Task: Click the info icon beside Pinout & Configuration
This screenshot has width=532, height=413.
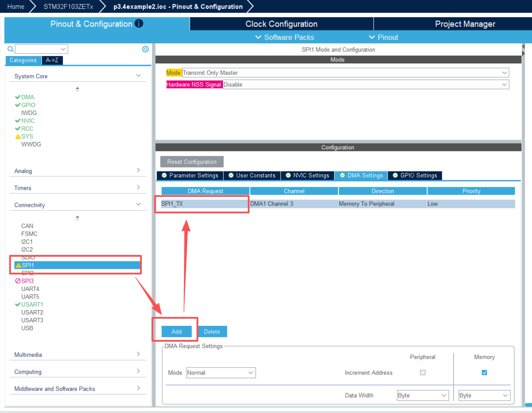Action: (x=139, y=23)
